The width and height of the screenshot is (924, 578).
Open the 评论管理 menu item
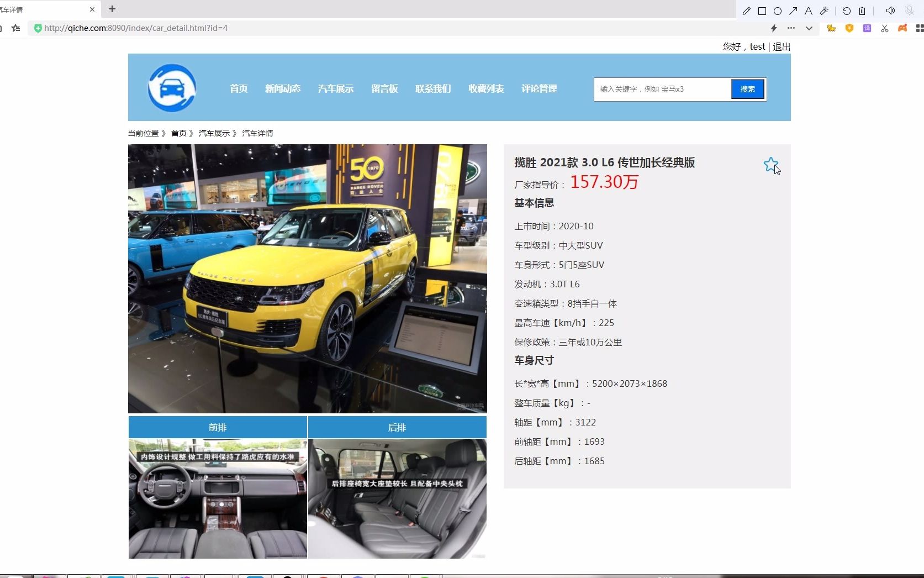click(x=538, y=89)
